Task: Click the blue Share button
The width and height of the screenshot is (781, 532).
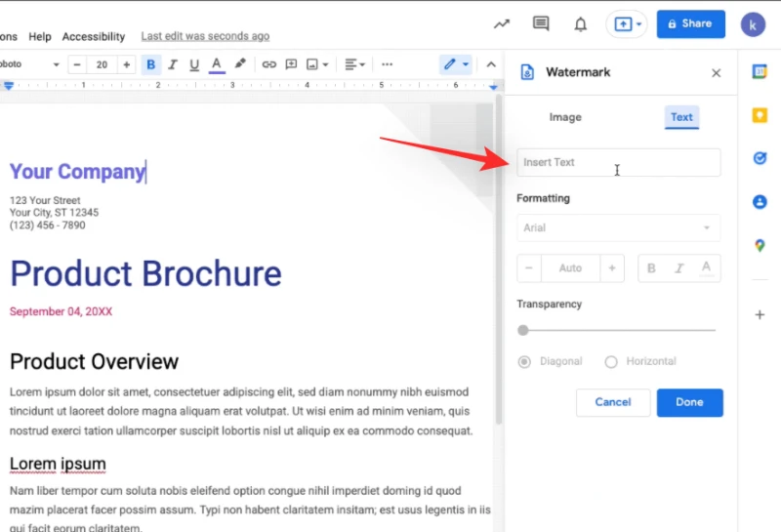Action: click(690, 23)
